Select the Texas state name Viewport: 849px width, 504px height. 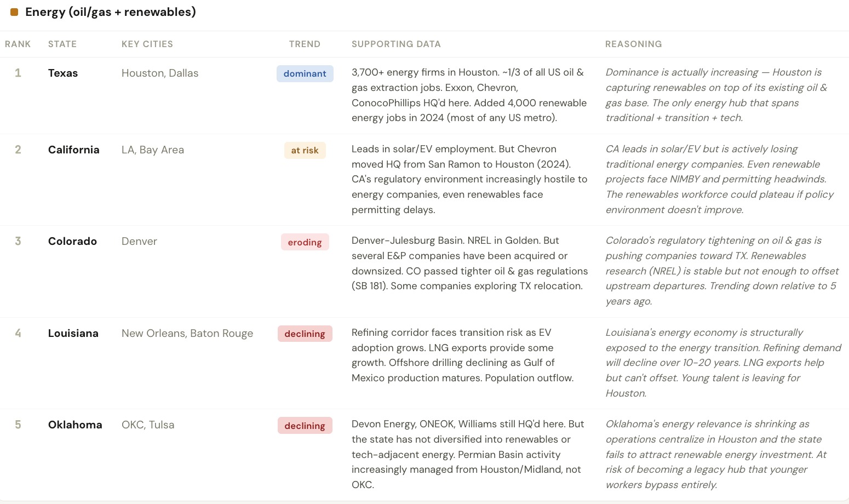[63, 73]
